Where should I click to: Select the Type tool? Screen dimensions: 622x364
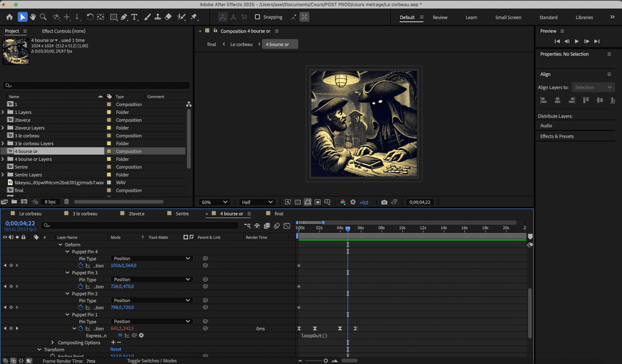[x=134, y=17]
